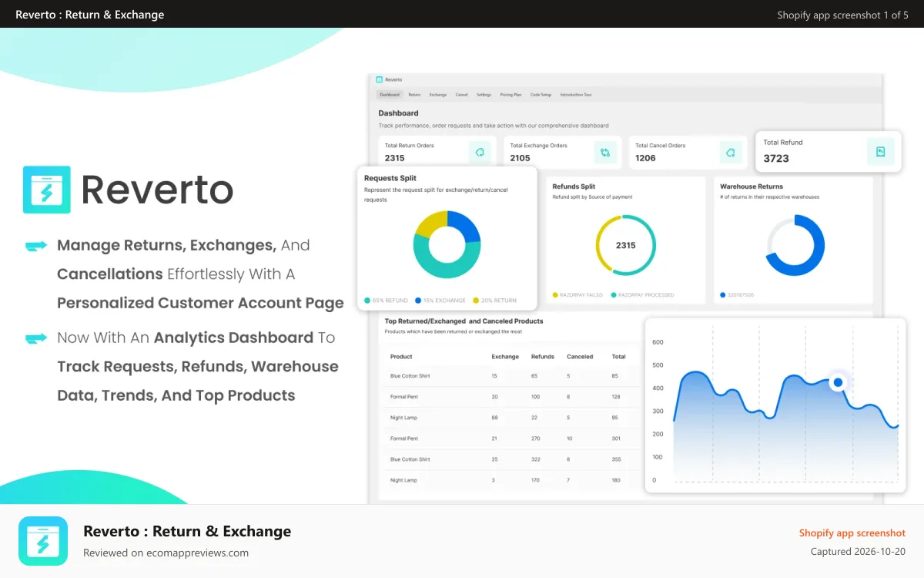Click the 15% EXCHANGE legend dot

point(418,301)
